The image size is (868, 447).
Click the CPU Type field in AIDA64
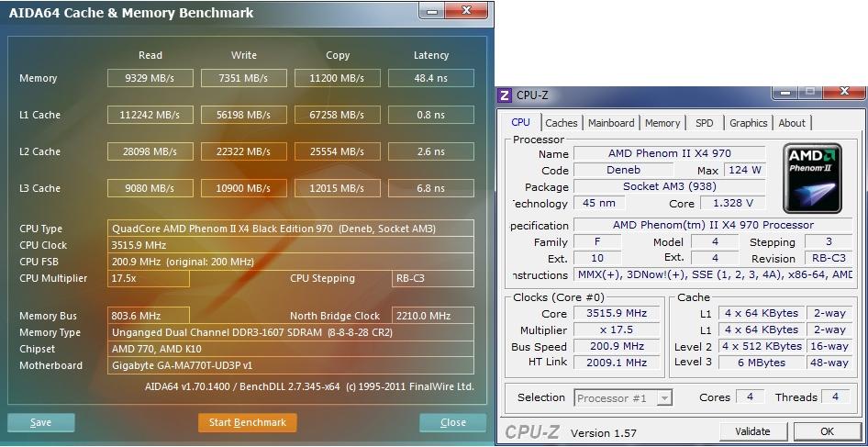[291, 229]
